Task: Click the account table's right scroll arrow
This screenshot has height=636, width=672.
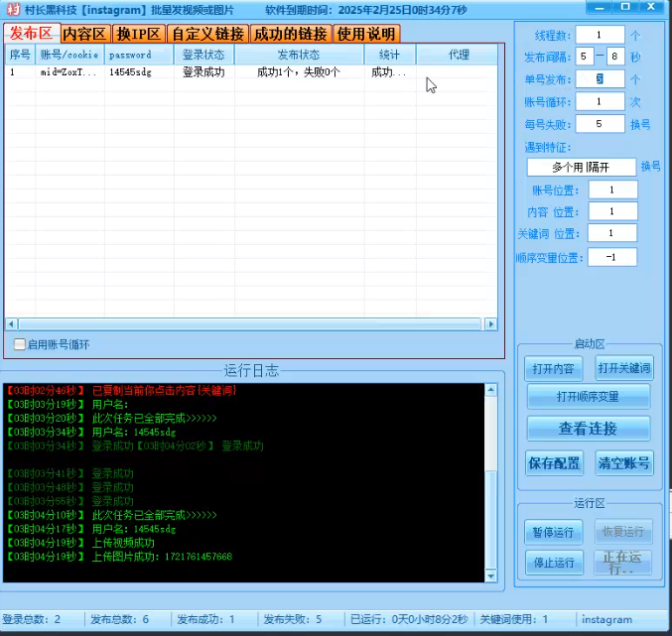Action: pos(489,324)
